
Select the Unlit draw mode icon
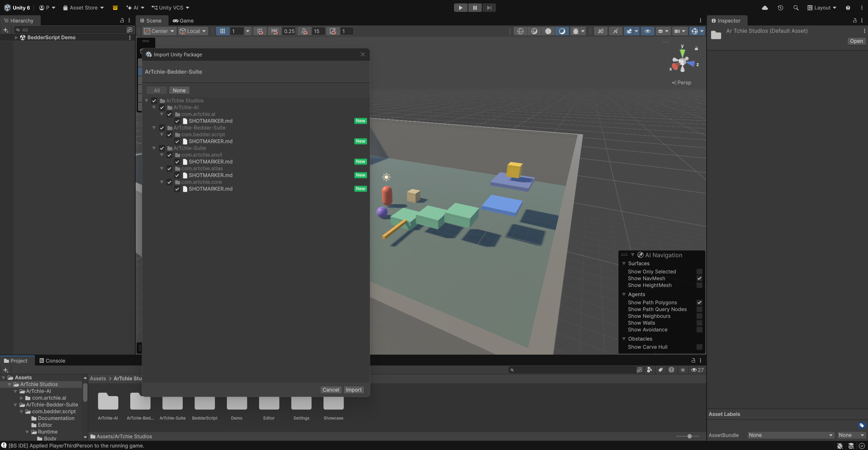click(x=548, y=31)
